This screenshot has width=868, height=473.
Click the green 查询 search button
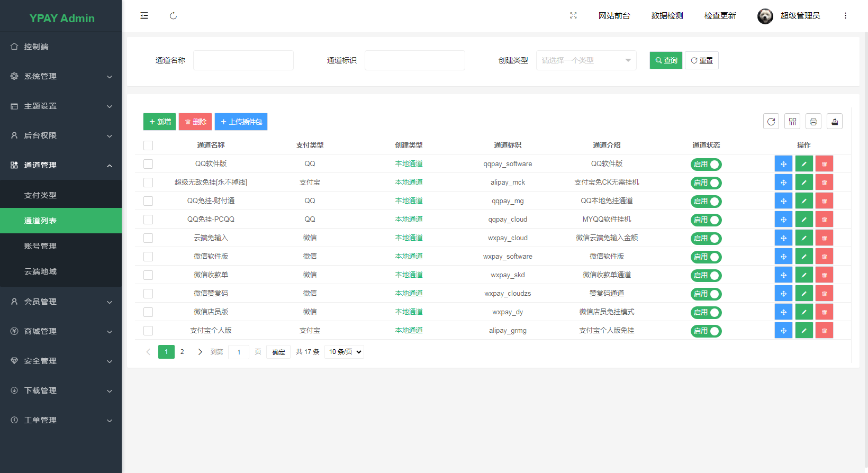(666, 60)
